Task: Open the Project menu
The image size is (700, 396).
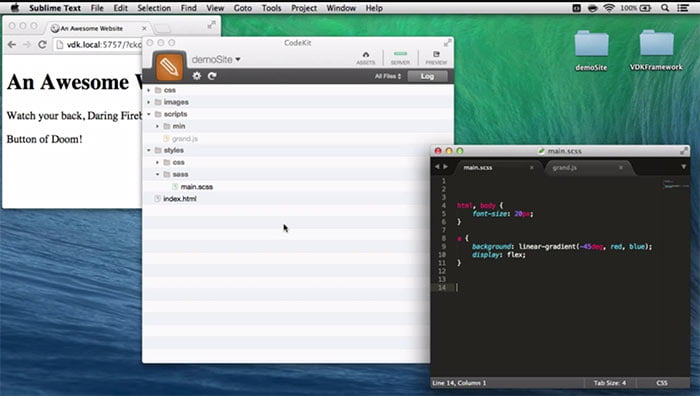Action: 304,8
